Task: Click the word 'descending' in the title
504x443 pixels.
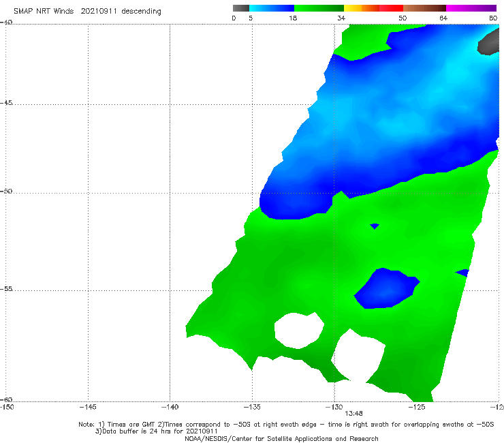Action: pyautogui.click(x=141, y=12)
